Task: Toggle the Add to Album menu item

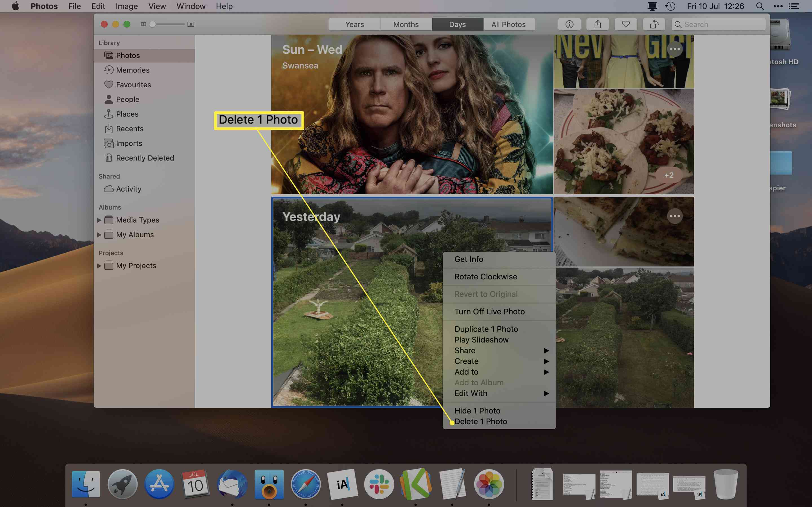Action: point(479,383)
